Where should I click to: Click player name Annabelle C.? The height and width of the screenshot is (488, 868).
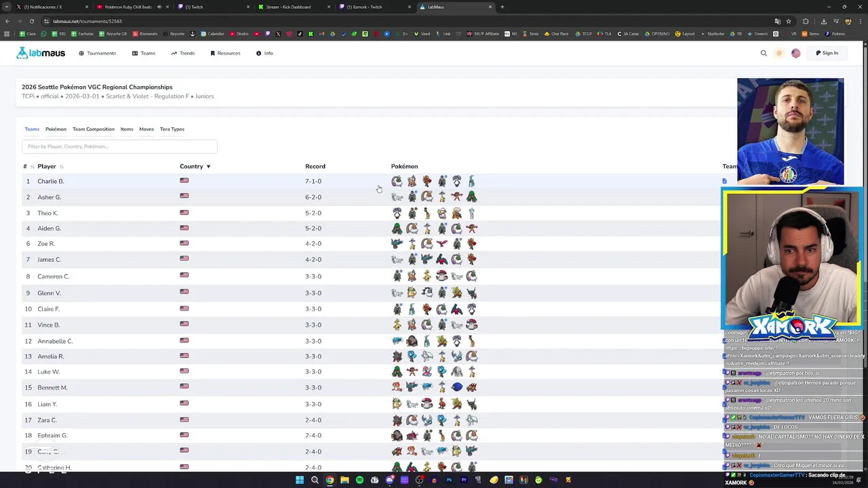[55, 341]
